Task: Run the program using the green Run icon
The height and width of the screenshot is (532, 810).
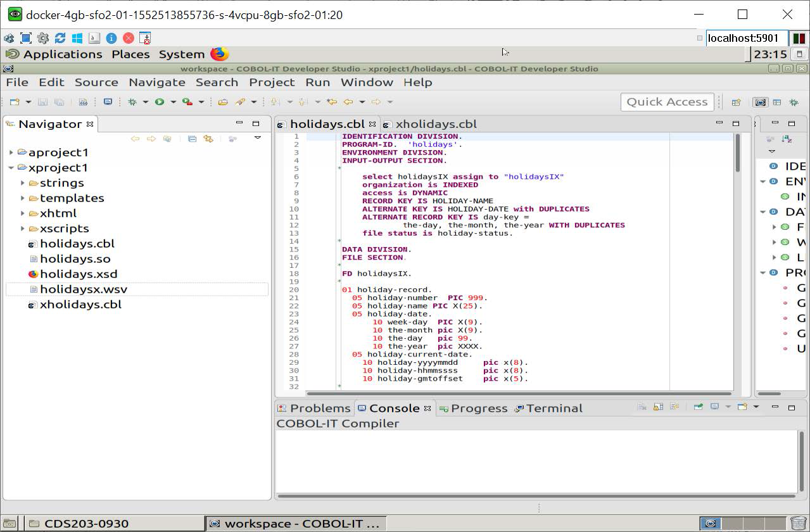Action: (159, 101)
